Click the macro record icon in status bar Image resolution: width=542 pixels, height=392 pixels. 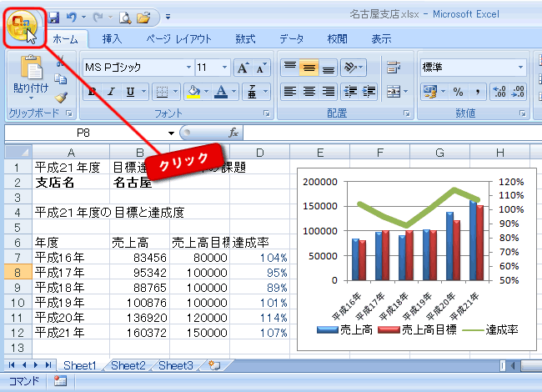[x=60, y=381]
